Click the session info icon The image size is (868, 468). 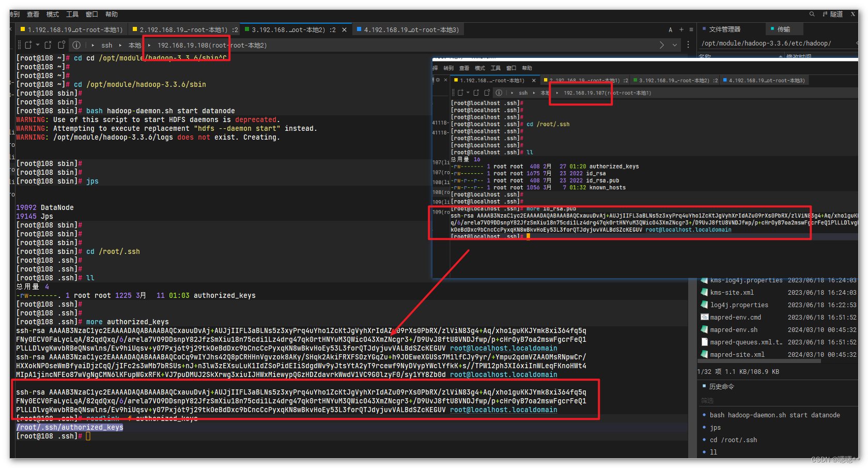[76, 45]
